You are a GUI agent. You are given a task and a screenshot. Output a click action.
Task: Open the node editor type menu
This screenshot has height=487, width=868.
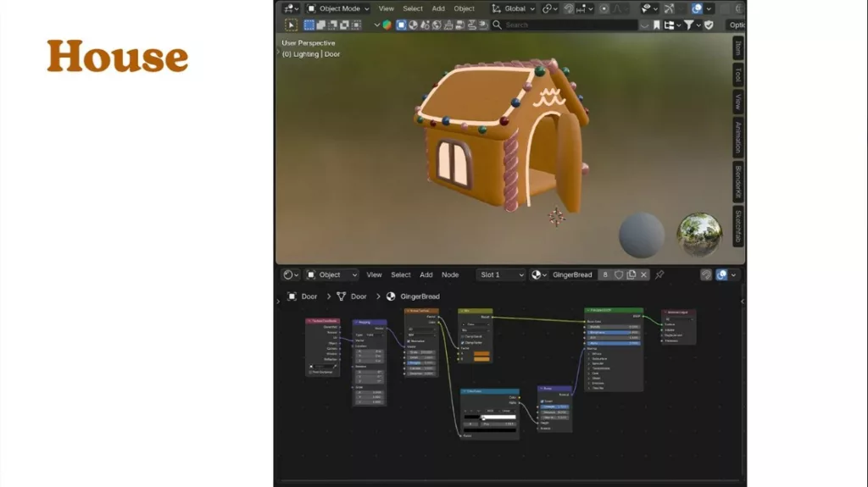[x=291, y=274]
